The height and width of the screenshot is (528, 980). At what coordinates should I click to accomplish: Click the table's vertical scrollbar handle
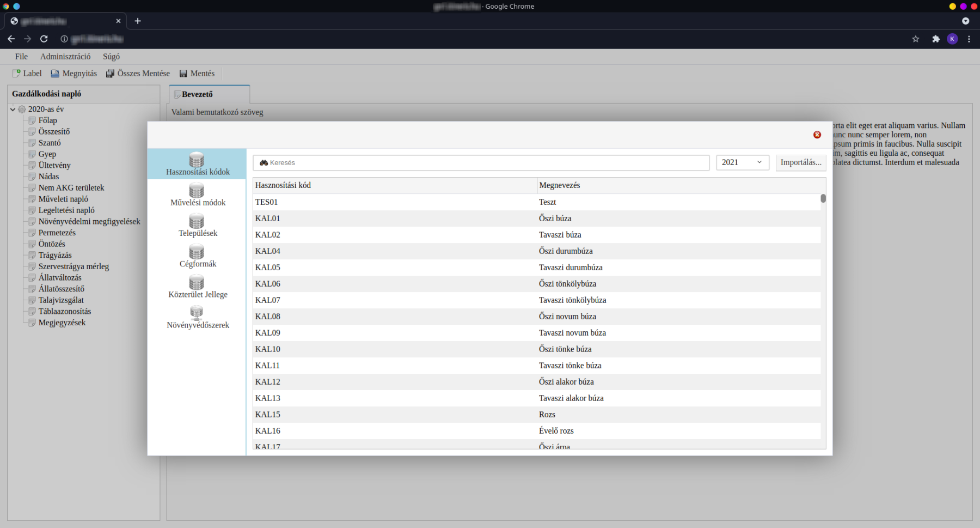click(x=823, y=198)
